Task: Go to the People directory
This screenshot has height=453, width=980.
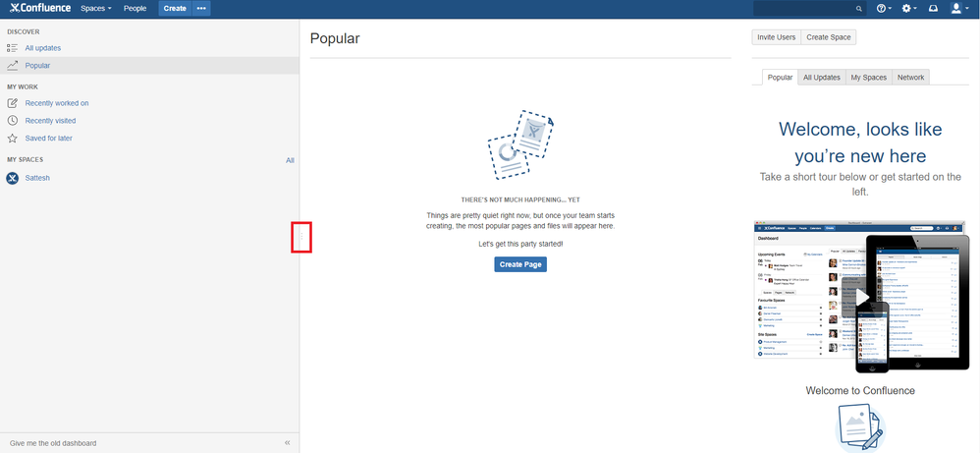Action: 135,8
